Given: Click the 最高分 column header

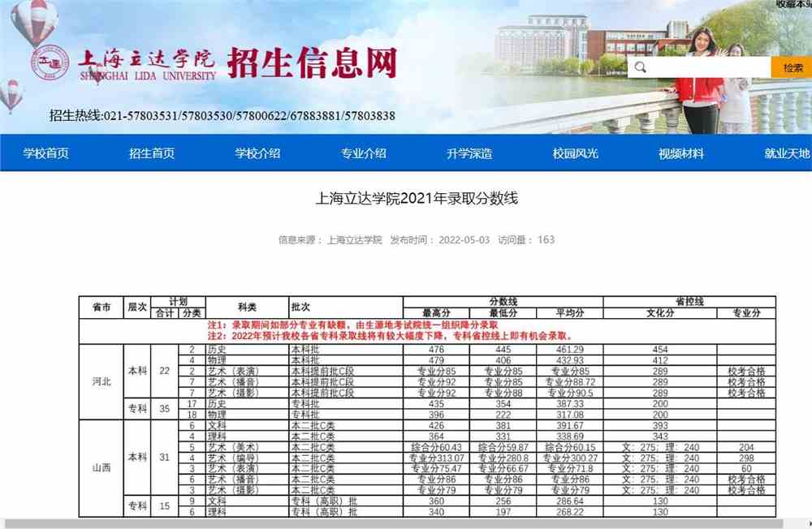Looking at the screenshot, I should point(437,313).
